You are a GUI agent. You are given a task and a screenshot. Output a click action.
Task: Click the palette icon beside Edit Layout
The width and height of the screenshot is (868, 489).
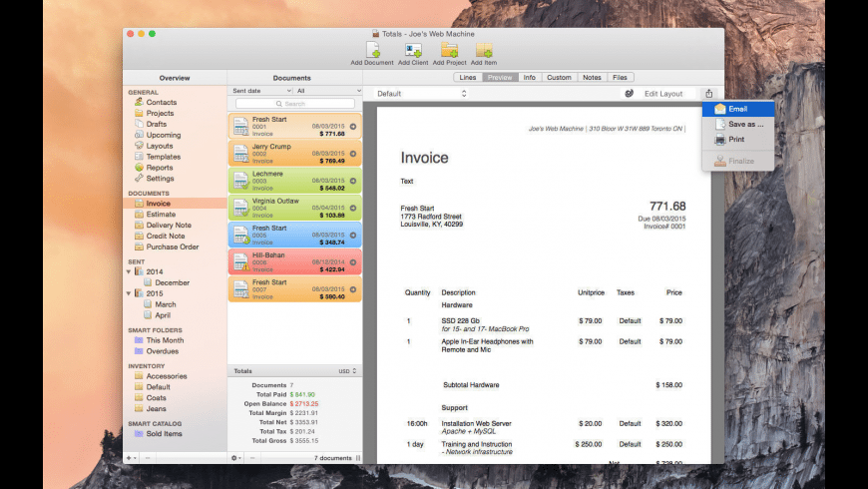630,94
